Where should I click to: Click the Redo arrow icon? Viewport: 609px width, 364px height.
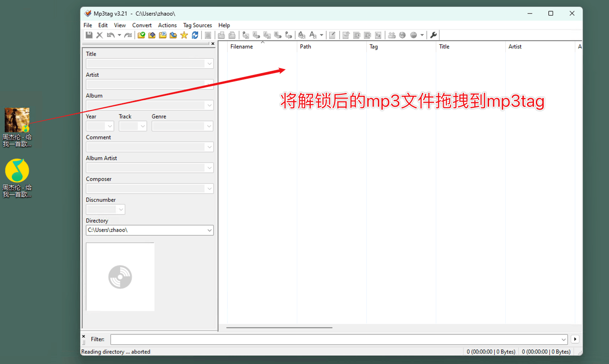(x=128, y=35)
